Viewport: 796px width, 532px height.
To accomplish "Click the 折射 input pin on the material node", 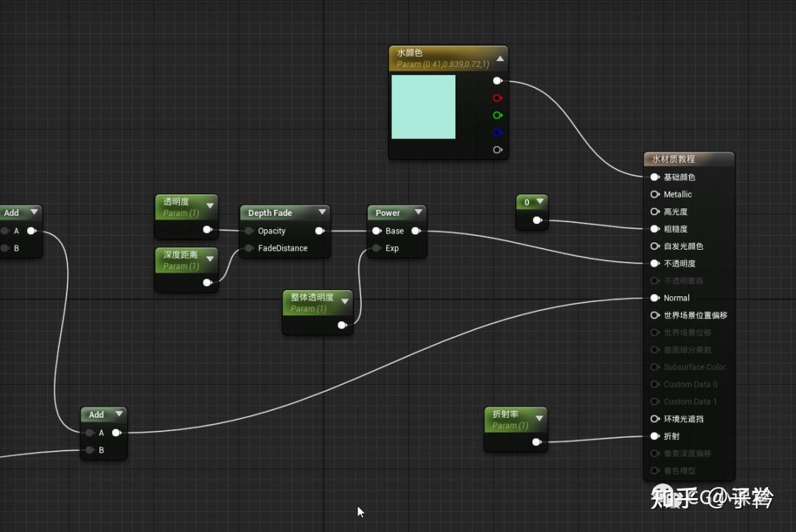I will click(x=654, y=435).
